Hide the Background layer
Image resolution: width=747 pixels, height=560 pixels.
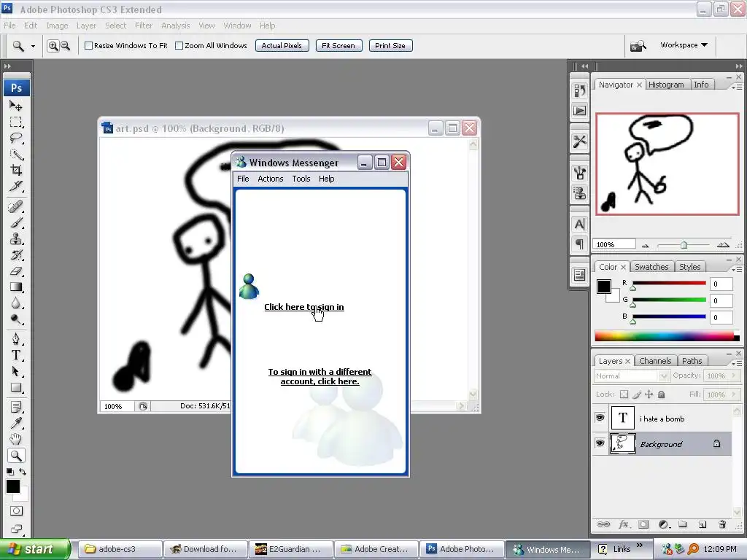click(600, 443)
